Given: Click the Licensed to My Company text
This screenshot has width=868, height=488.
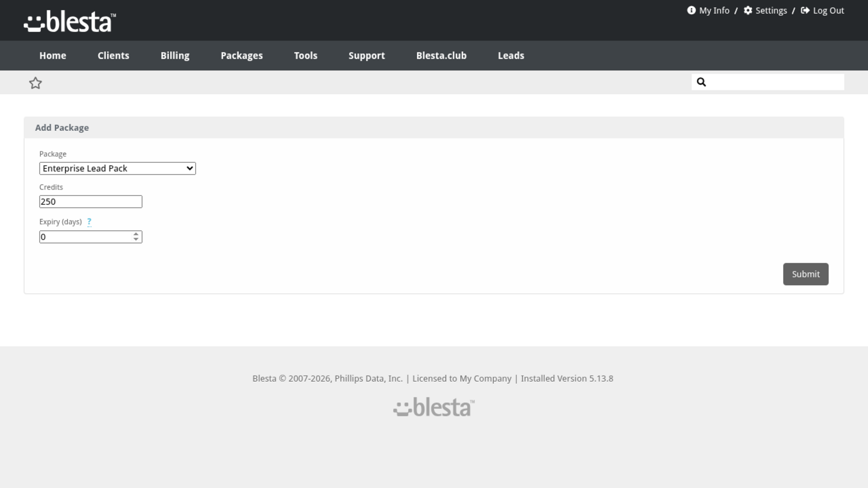Looking at the screenshot, I should click(x=462, y=379).
